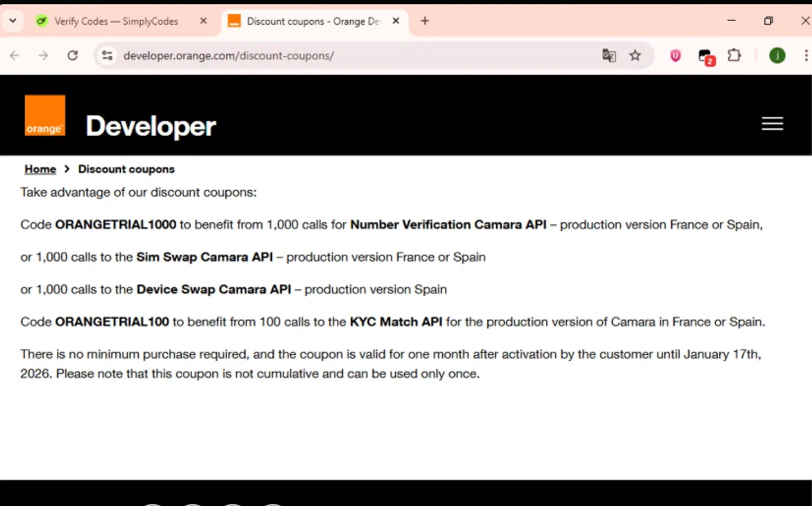Screen dimensions: 812x506
Task: Follow the Home breadcrumb link
Action: pyautogui.click(x=40, y=169)
